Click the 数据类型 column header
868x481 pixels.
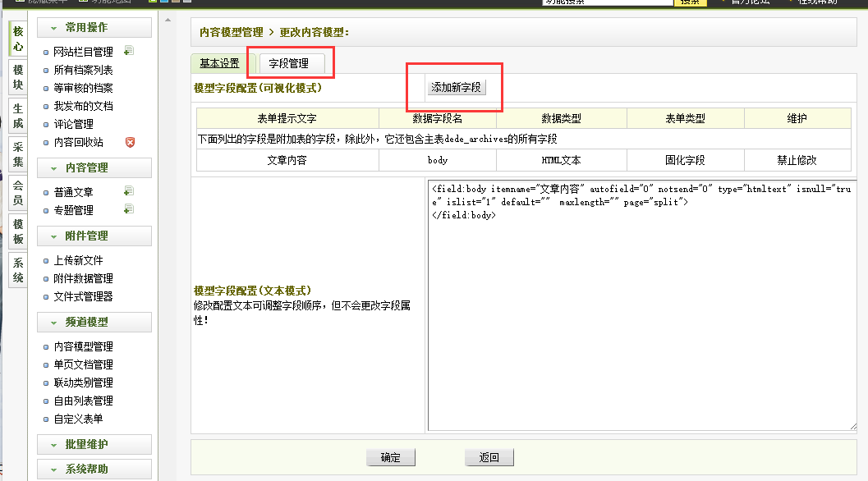click(562, 118)
